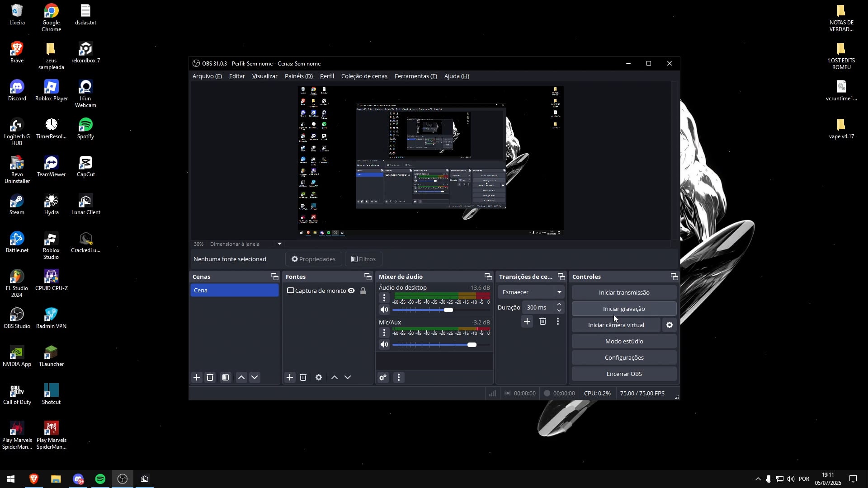The width and height of the screenshot is (868, 488).
Task: Toggle lock on Captura de monitor source
Action: click(363, 291)
